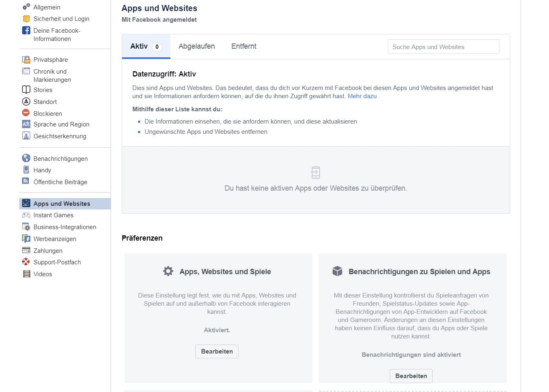Click the Öffentliche Beiträge feed icon

pyautogui.click(x=26, y=181)
